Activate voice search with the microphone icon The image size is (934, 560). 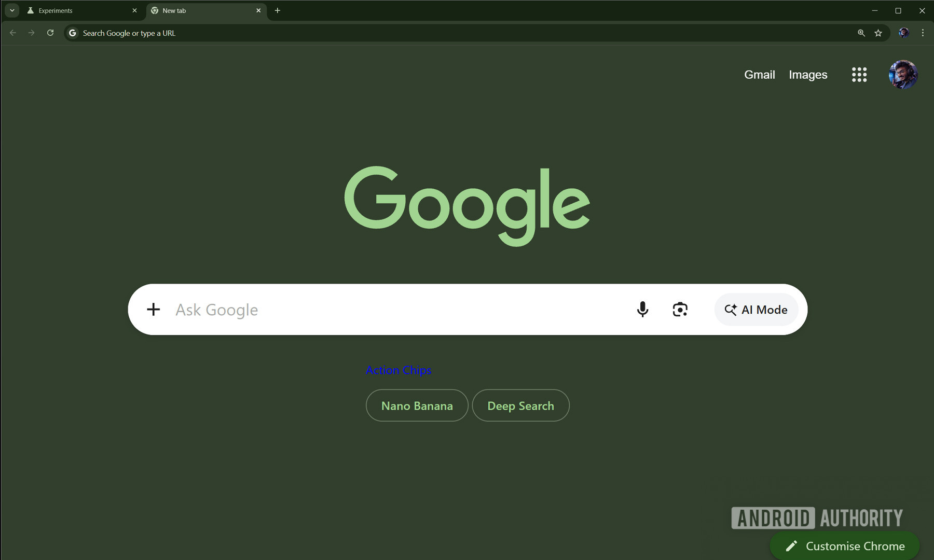click(x=642, y=310)
